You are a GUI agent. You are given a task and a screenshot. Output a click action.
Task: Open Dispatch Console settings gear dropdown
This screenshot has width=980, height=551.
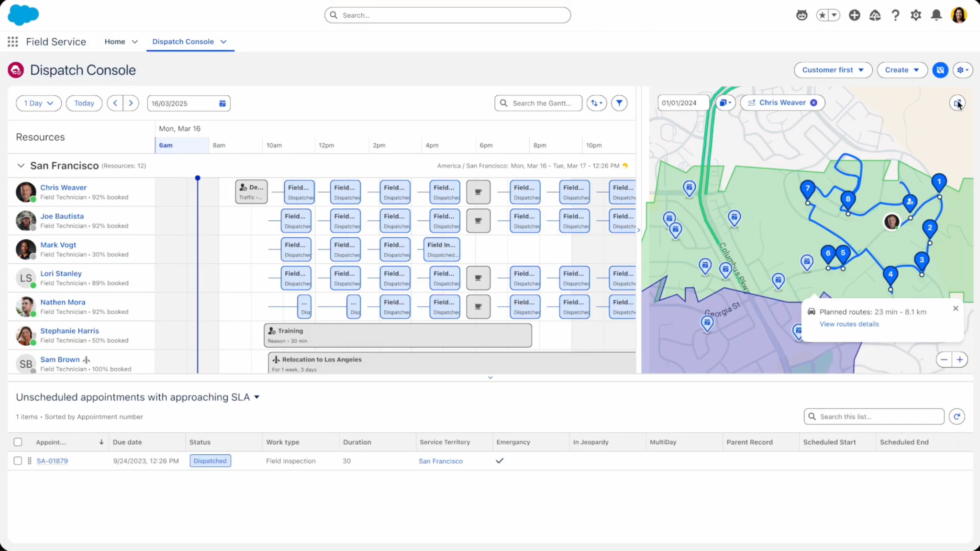tap(963, 70)
